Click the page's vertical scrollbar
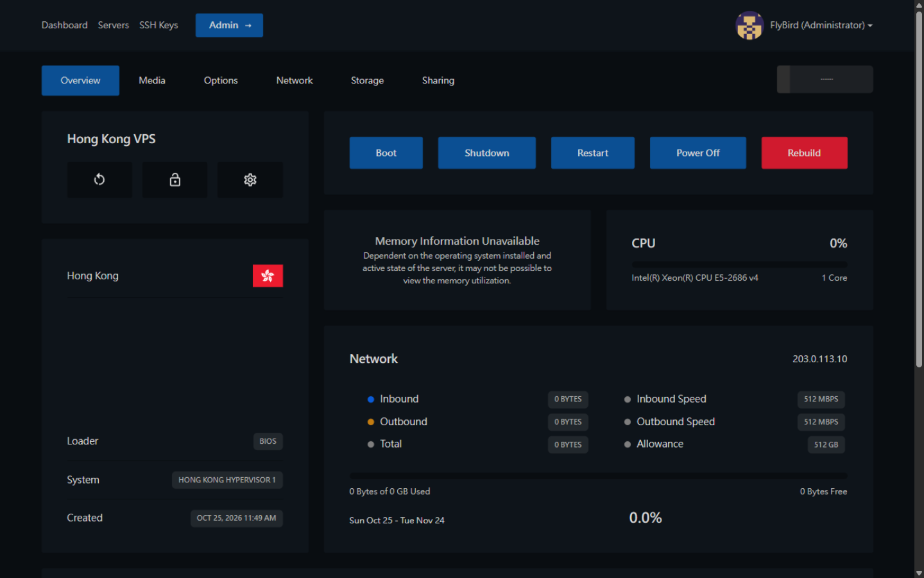The width and height of the screenshot is (924, 578). (x=919, y=189)
